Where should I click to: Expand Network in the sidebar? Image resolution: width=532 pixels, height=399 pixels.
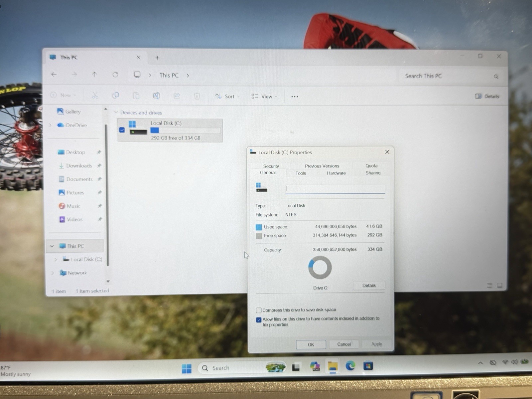[53, 273]
